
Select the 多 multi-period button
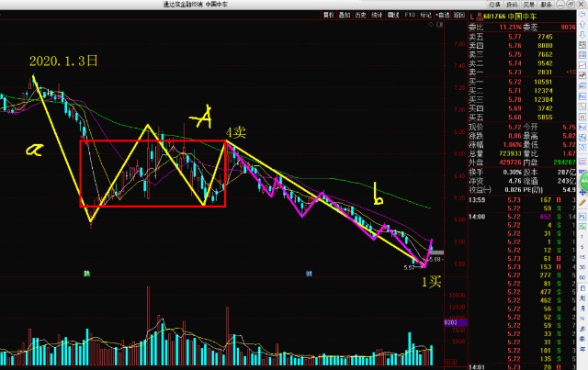[x=582, y=329]
